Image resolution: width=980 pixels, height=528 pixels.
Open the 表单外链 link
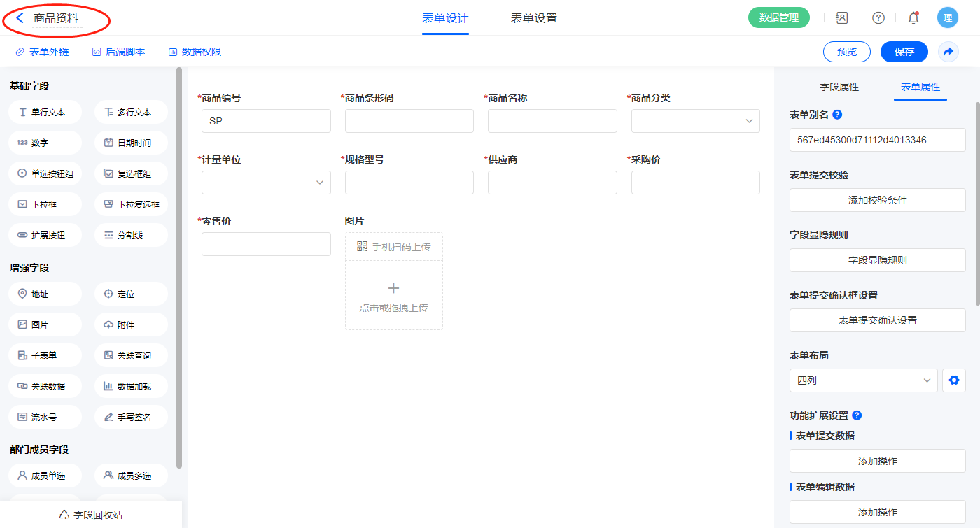[42, 52]
